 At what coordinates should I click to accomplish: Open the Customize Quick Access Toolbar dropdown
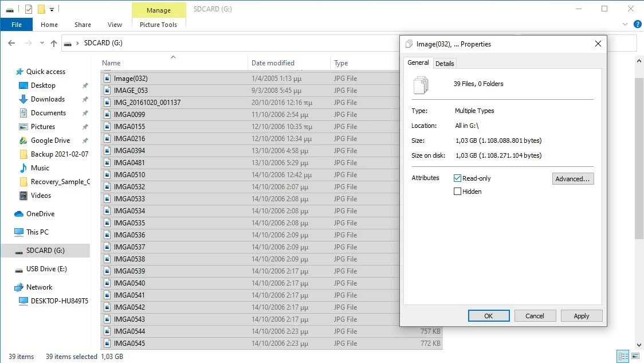coord(50,9)
